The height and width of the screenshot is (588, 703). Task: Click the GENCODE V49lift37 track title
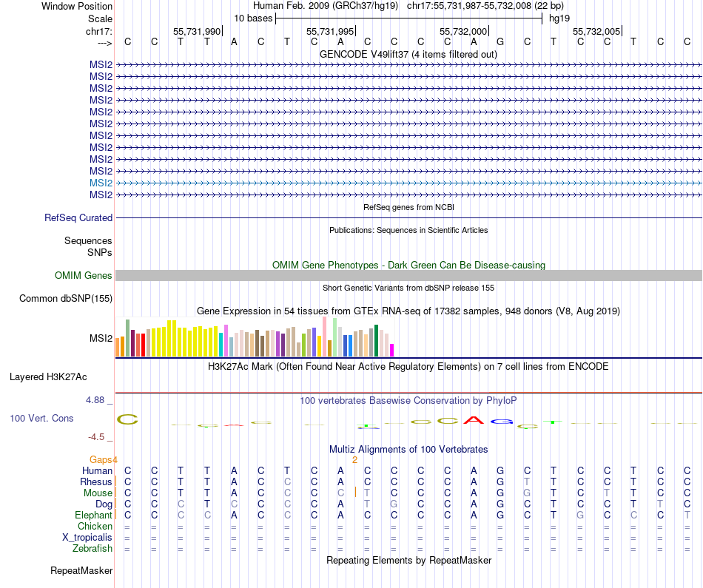[408, 55]
